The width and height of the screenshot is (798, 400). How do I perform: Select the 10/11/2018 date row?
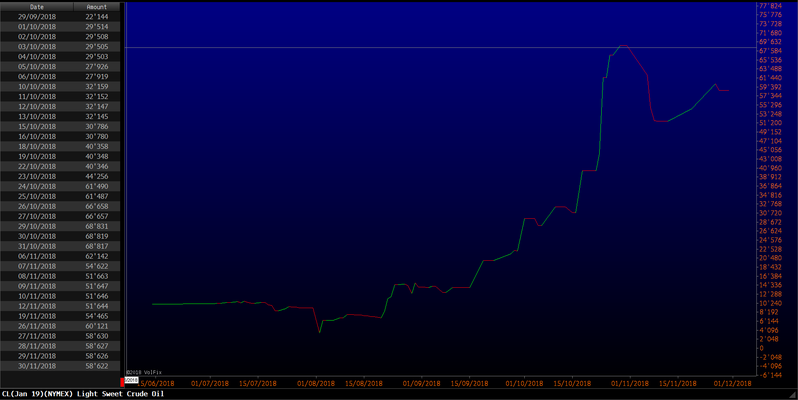point(60,296)
